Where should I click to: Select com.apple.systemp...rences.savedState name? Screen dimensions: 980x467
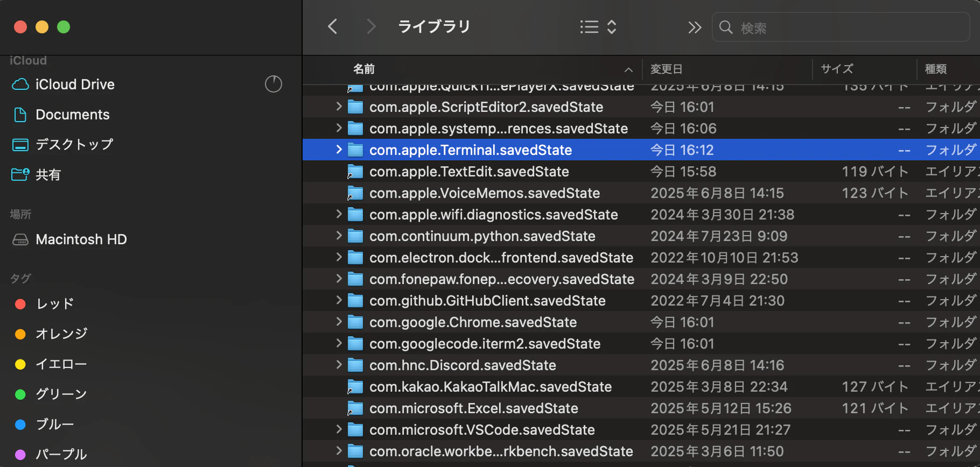pyautogui.click(x=499, y=129)
